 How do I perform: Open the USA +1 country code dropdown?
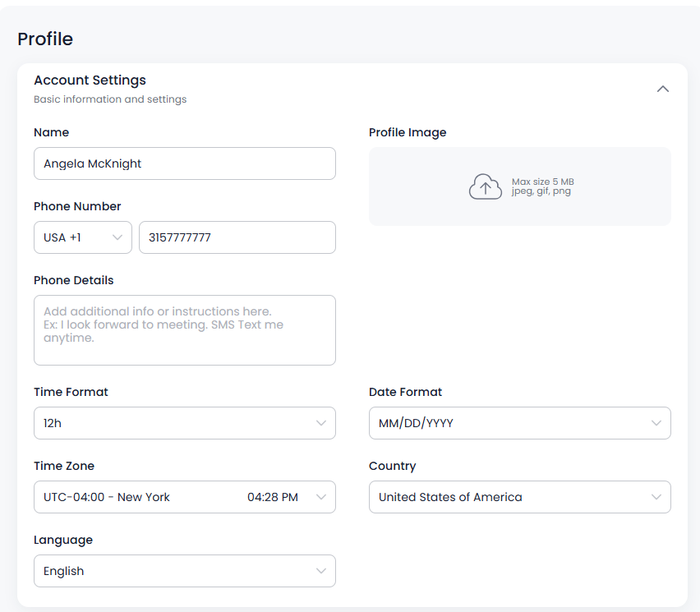(x=83, y=237)
